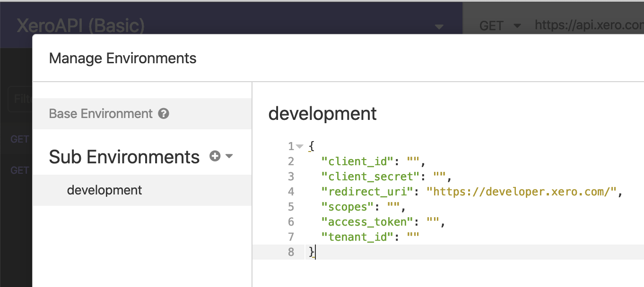
Task: Collapse the JSON object fold arrow on line 1
Action: [x=299, y=146]
